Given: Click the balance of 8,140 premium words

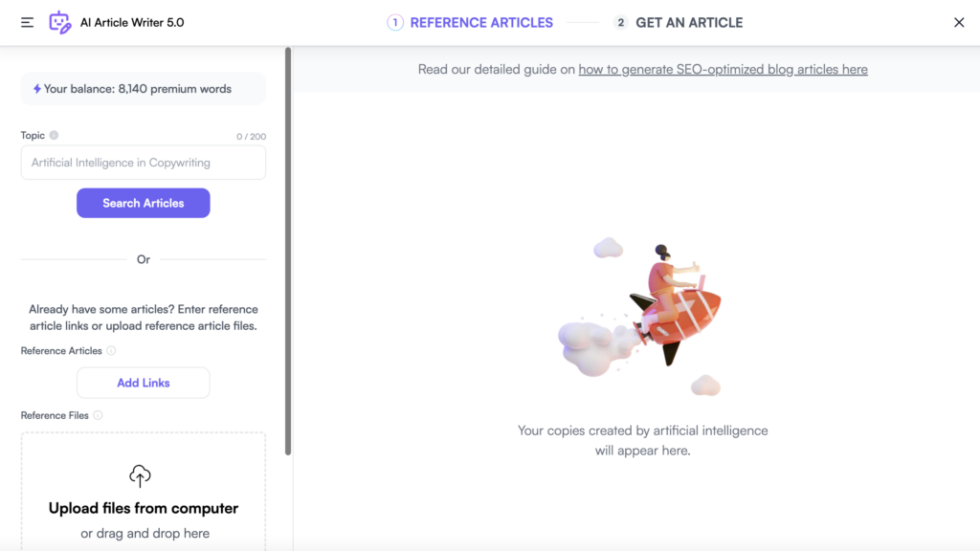Looking at the screenshot, I should [144, 89].
